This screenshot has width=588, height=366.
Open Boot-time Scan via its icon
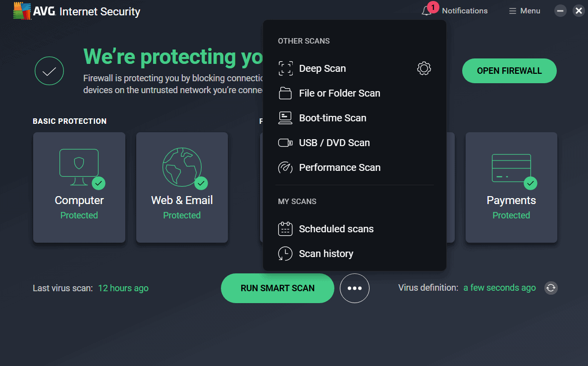pyautogui.click(x=285, y=118)
